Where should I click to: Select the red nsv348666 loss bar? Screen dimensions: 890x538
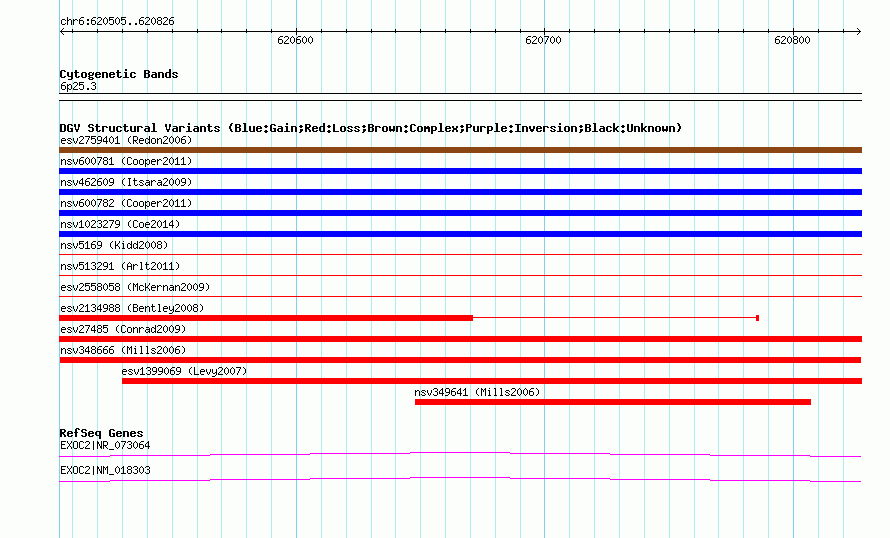460,360
